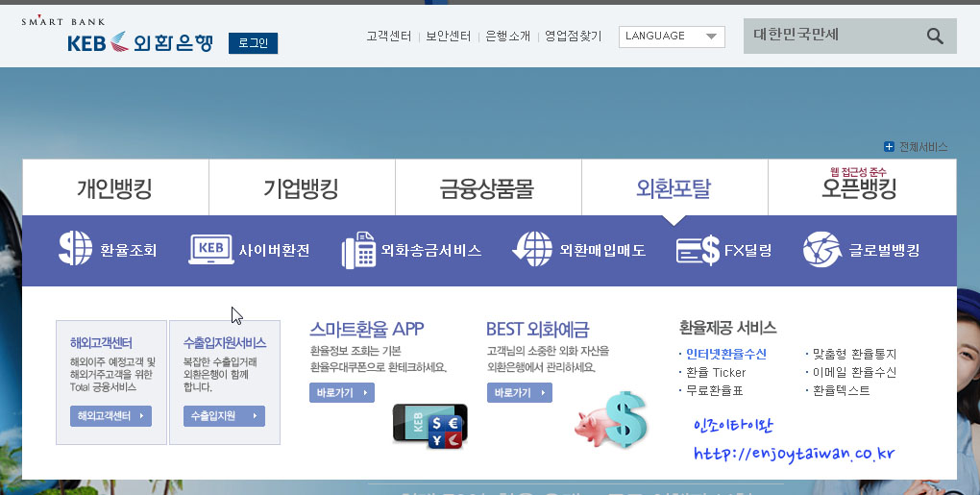Open 인터넷환율수신 link
This screenshot has height=495, width=980.
pos(725,354)
